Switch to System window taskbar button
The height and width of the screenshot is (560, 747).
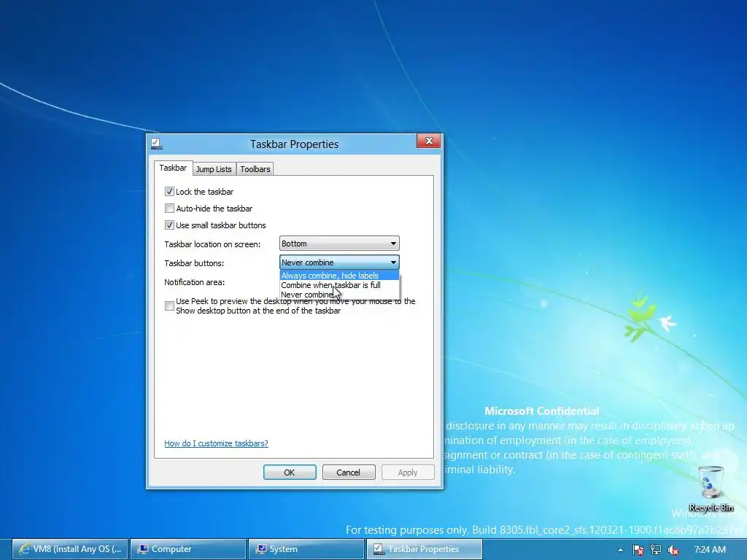(306, 549)
